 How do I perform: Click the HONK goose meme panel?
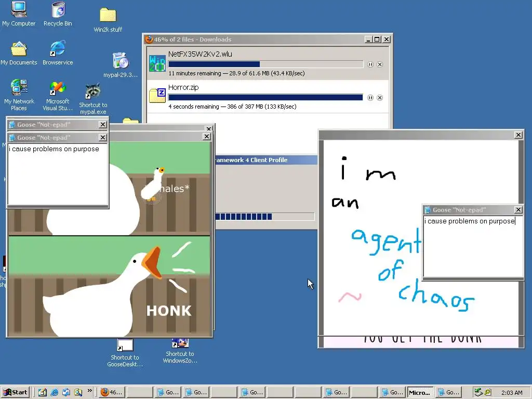pyautogui.click(x=109, y=286)
